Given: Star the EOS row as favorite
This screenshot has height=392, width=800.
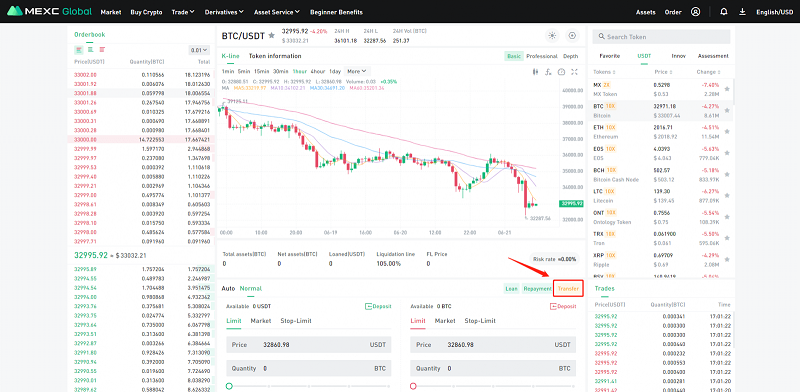Looking at the screenshot, I should [x=727, y=153].
